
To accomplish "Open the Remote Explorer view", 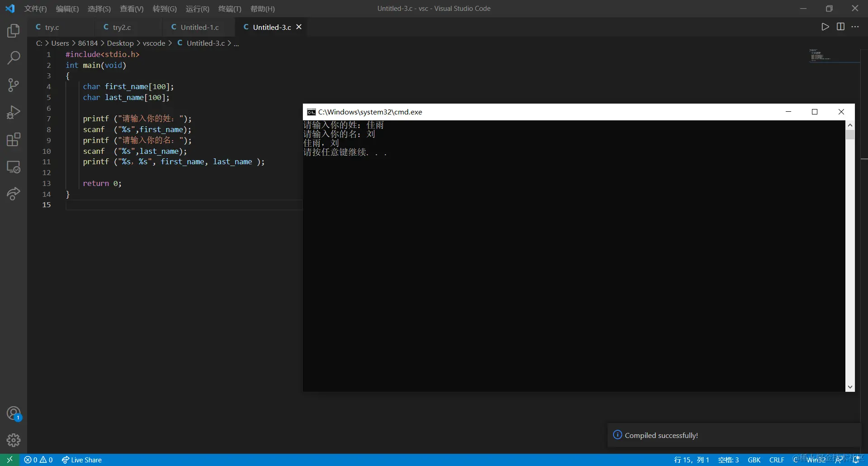I will tap(14, 167).
